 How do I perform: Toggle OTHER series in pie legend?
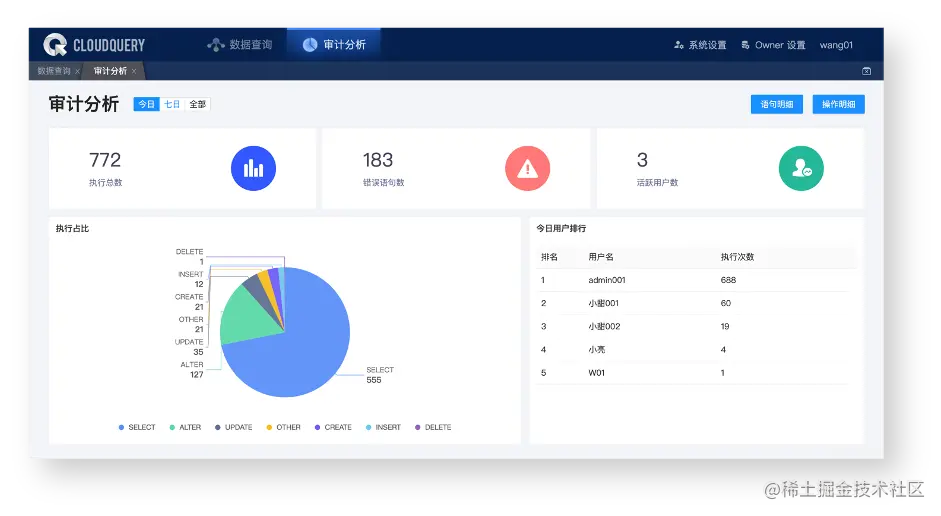tap(283, 427)
